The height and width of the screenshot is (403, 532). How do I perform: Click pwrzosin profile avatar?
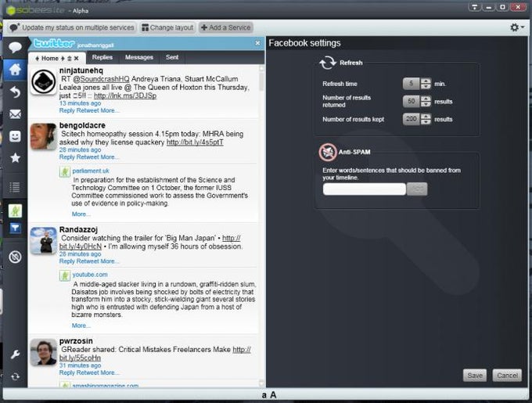point(44,352)
